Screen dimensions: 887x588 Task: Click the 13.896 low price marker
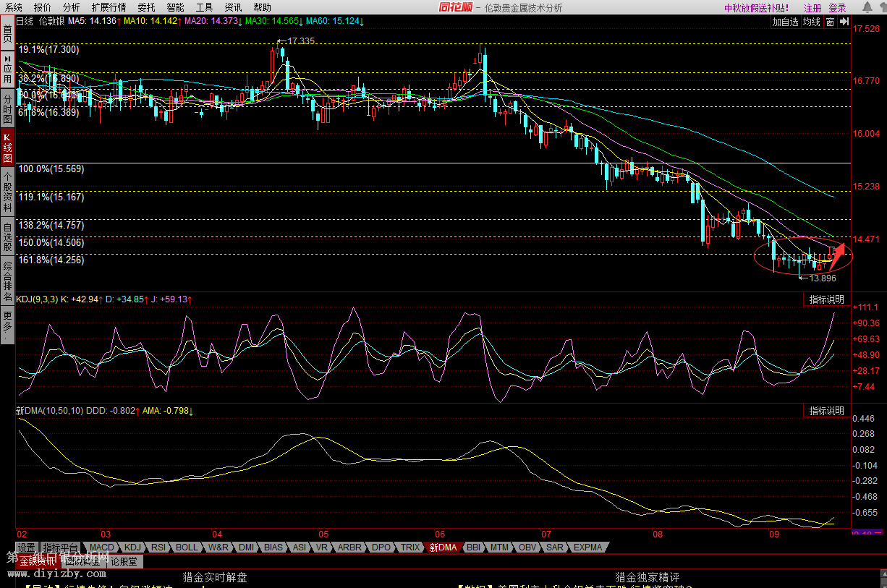823,278
